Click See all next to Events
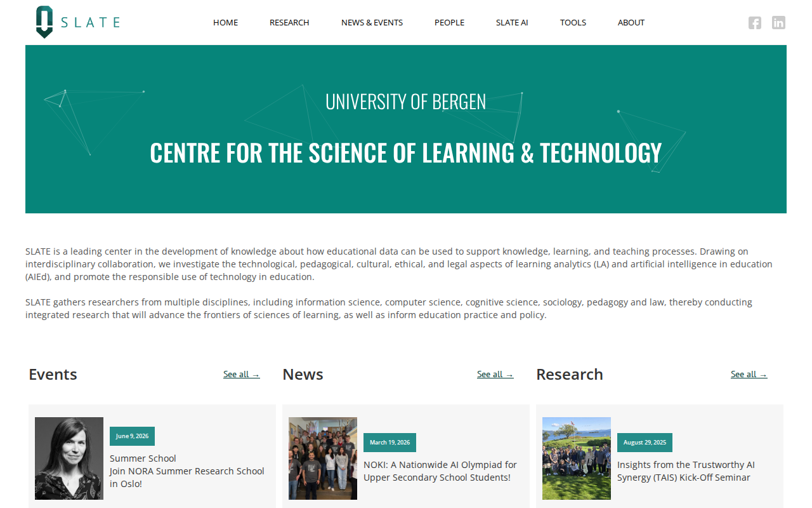This screenshot has width=812, height=508. click(241, 374)
